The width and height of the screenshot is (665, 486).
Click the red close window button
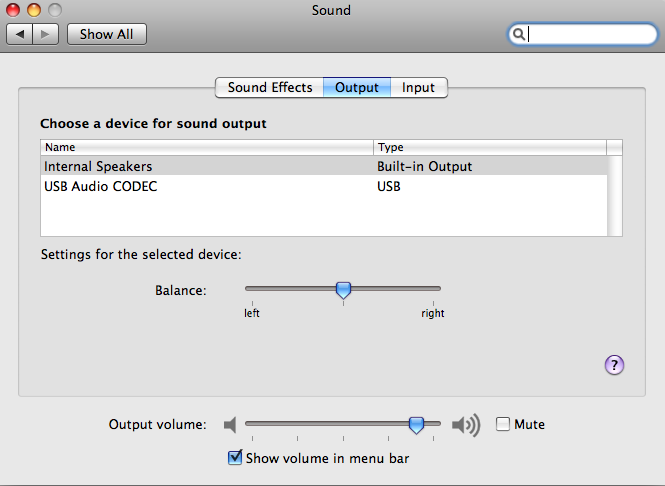coord(13,10)
